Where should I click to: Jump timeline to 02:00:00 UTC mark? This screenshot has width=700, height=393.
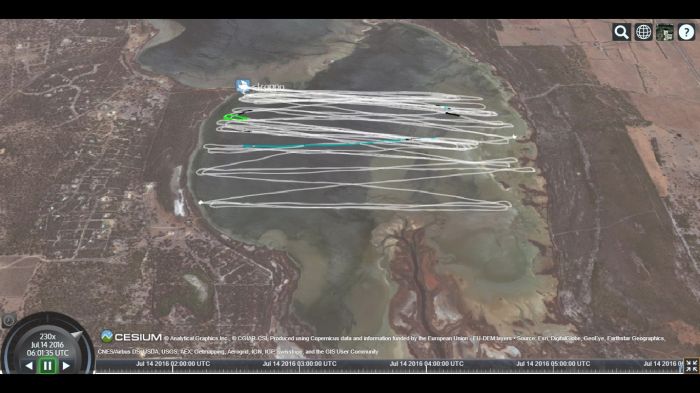[x=173, y=364]
